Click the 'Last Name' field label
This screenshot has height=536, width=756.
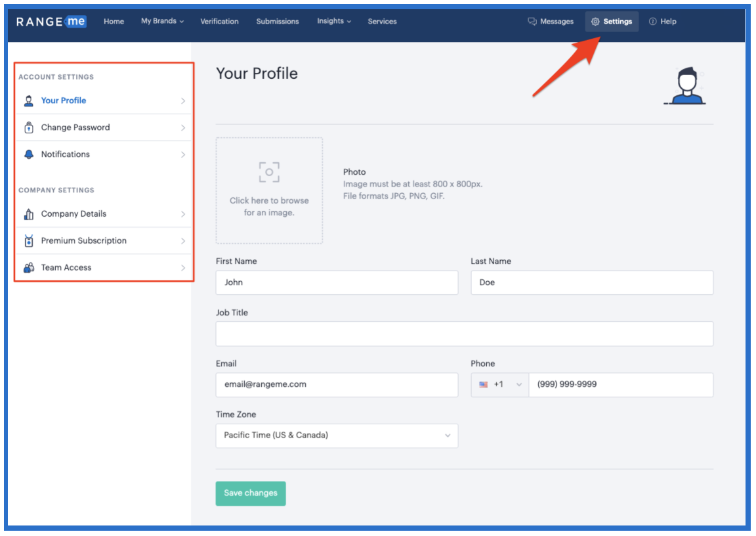tap(491, 261)
